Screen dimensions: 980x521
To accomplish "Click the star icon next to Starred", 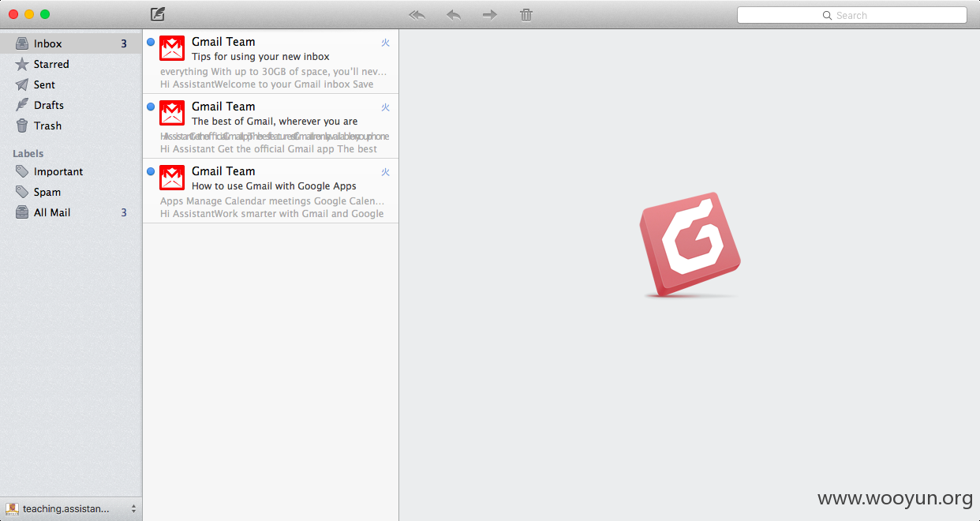I will pos(22,64).
